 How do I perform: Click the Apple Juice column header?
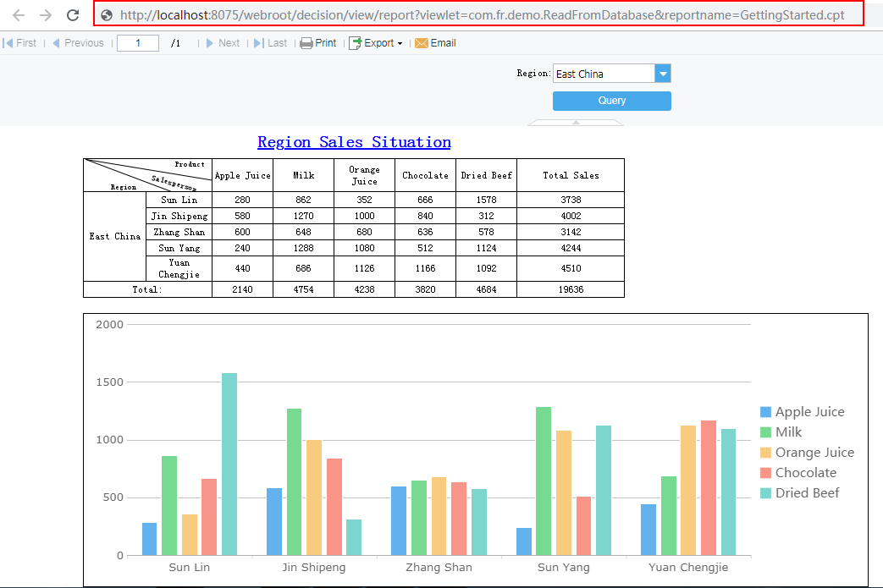click(243, 176)
